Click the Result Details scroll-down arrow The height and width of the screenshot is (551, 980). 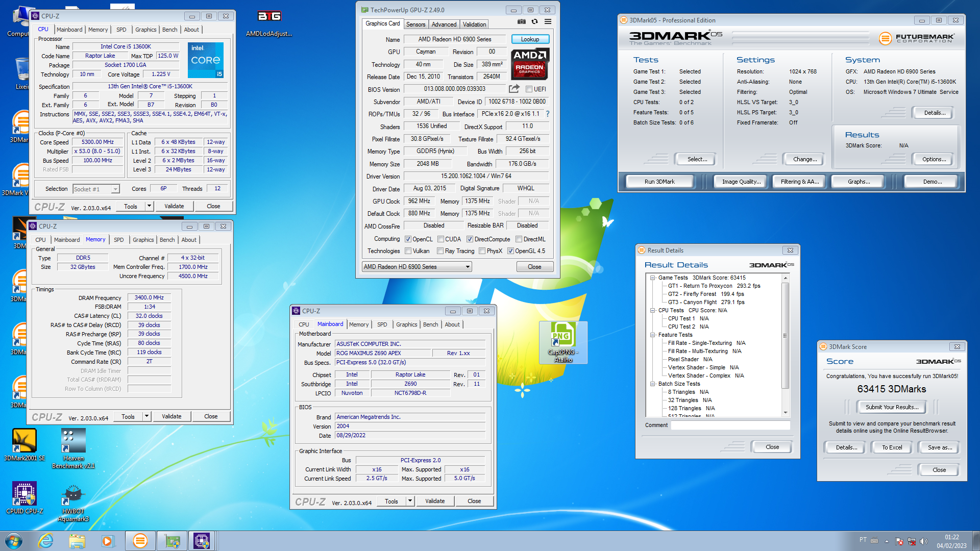(x=785, y=412)
